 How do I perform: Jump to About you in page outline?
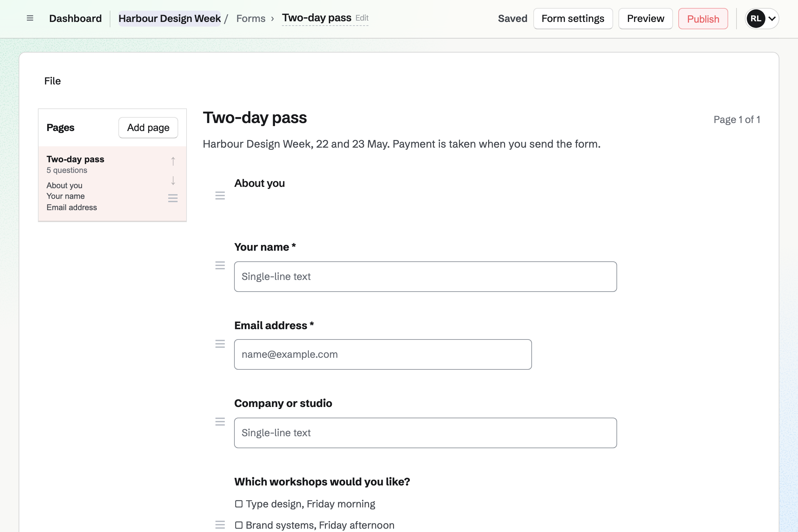click(65, 186)
